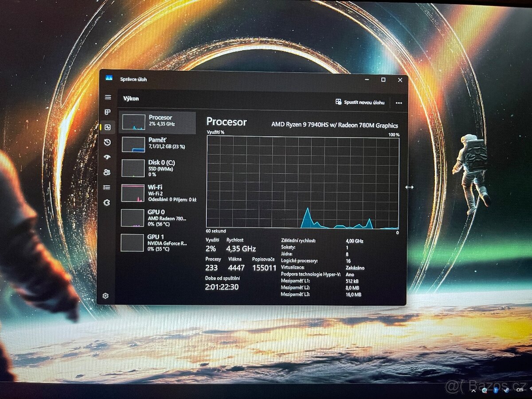Screen dimensions: 532x399
Task: Select the GPU 0 performance entry
Action: coord(157,217)
